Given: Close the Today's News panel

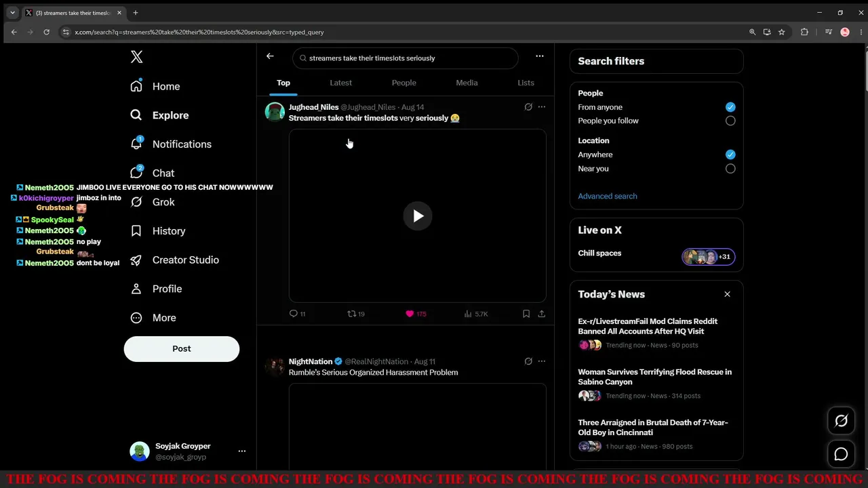Looking at the screenshot, I should pos(727,294).
